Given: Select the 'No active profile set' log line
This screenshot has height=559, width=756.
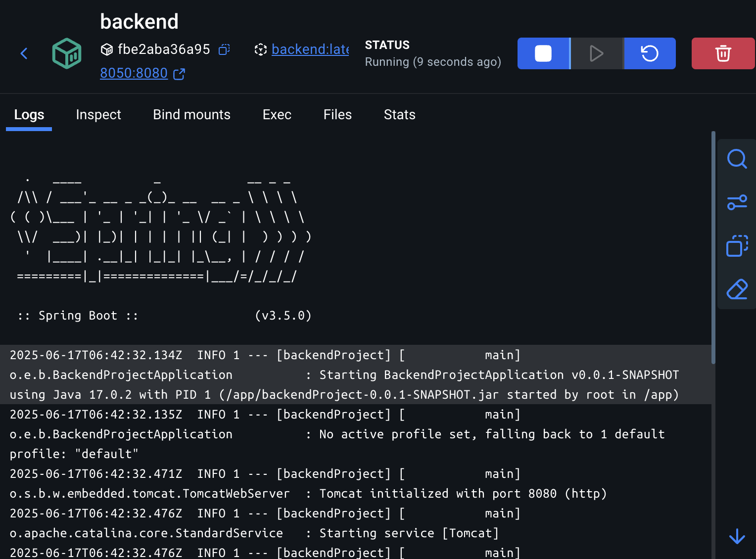Looking at the screenshot, I should point(356,434).
